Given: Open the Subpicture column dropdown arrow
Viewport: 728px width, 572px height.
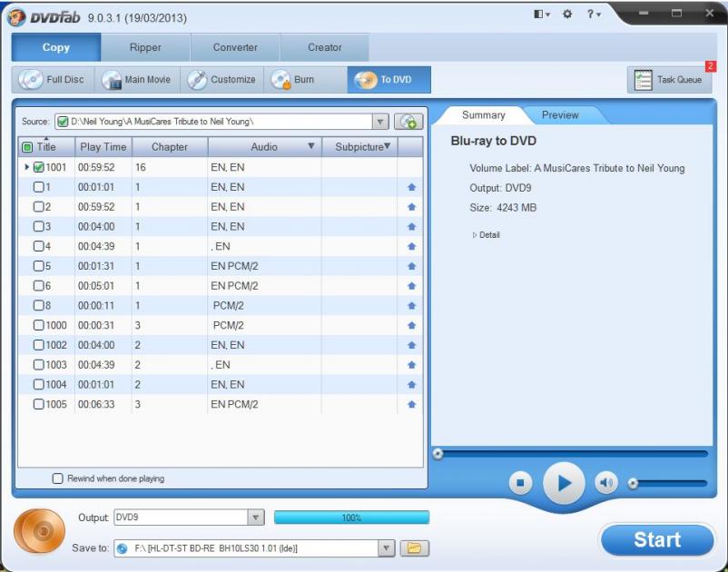Looking at the screenshot, I should coord(388,146).
